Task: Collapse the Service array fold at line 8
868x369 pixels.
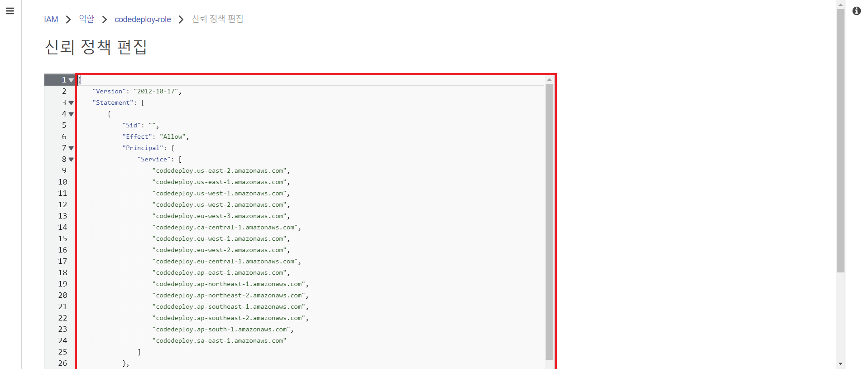Action: [x=71, y=160]
